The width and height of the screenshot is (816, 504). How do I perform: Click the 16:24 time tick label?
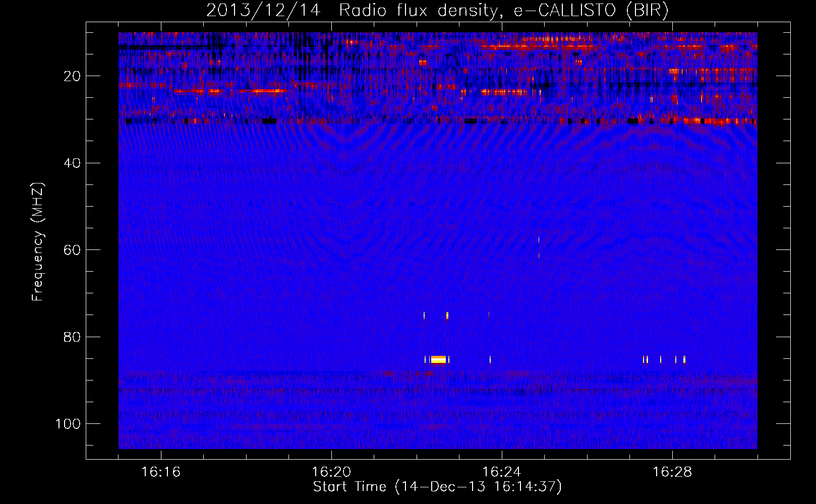click(502, 472)
